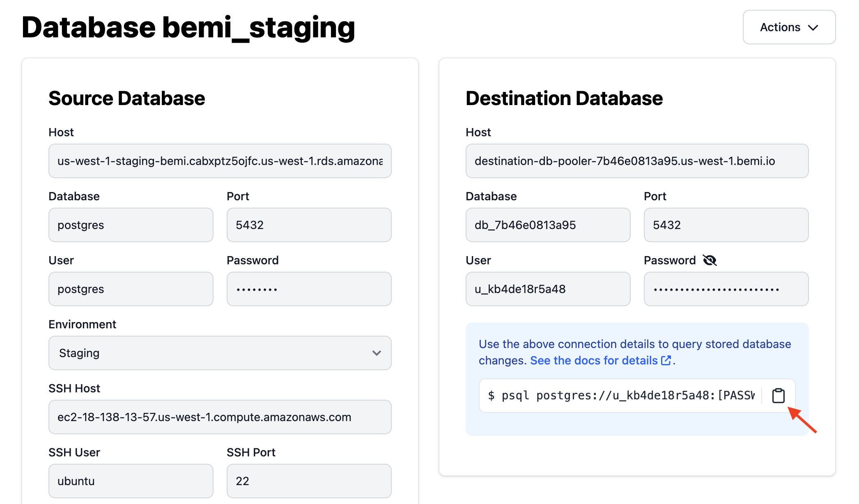Click the destination Password dots field
The image size is (859, 504).
coord(726,289)
